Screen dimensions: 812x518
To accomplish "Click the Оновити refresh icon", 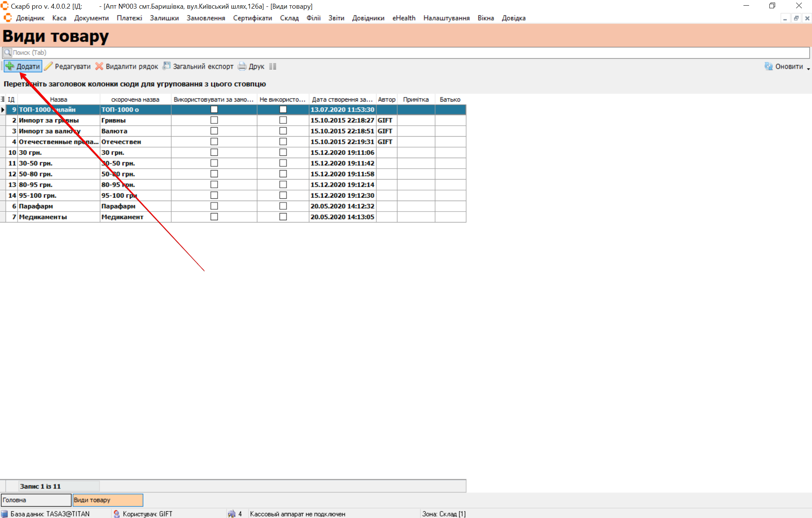I will click(x=769, y=66).
